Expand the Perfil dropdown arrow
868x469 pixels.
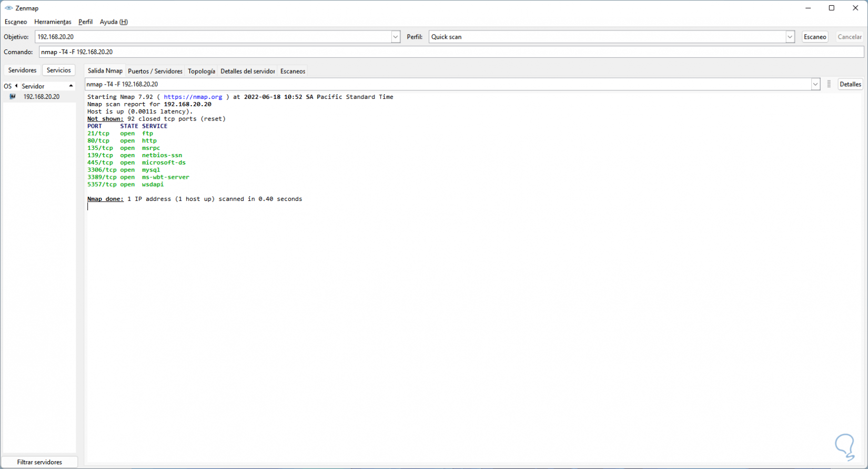(x=790, y=37)
